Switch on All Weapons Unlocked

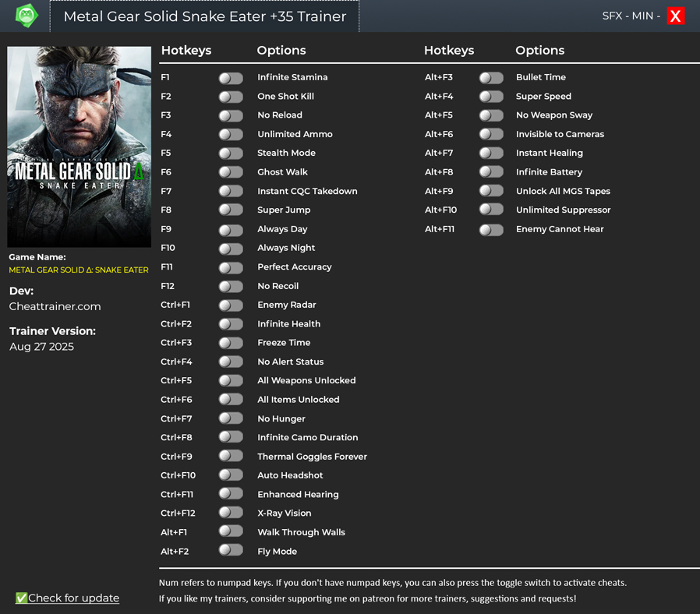pos(231,380)
